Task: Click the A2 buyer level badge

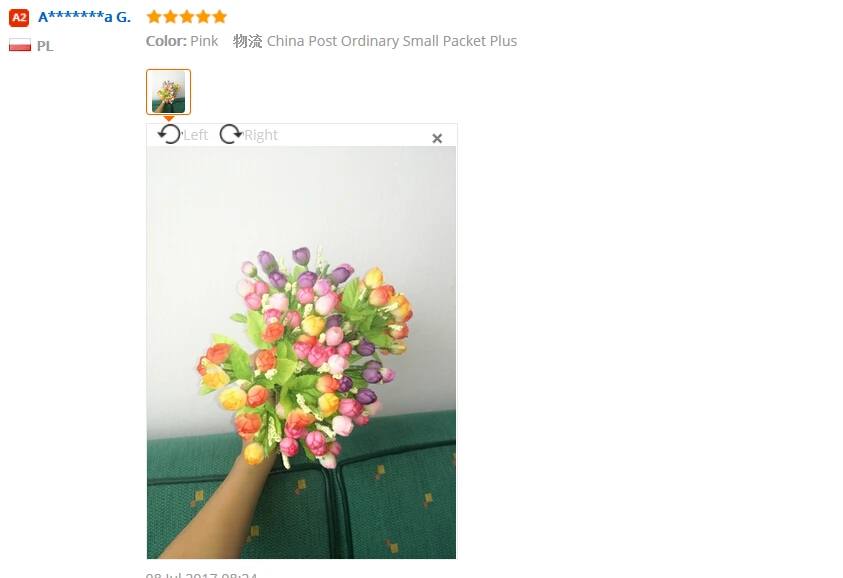Action: click(x=19, y=18)
